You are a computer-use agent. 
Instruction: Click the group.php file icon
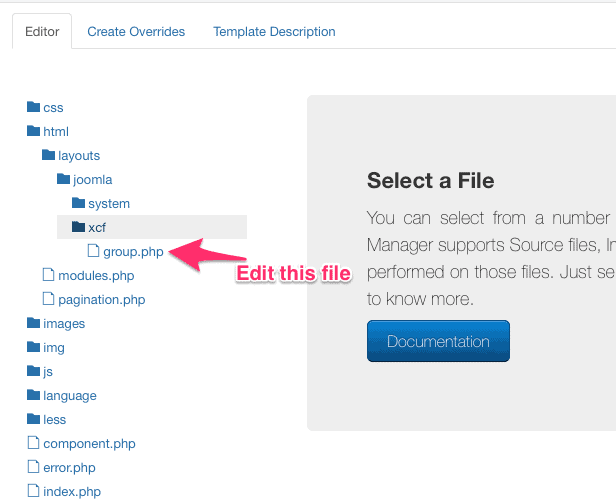click(94, 252)
